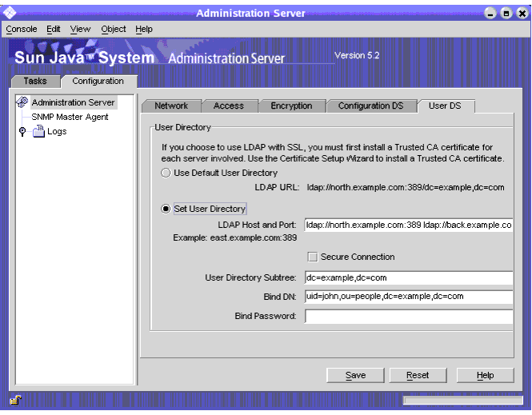Viewport: 532px width, 415px height.
Task: Click the Administration Server tree node icon
Action: [x=22, y=102]
